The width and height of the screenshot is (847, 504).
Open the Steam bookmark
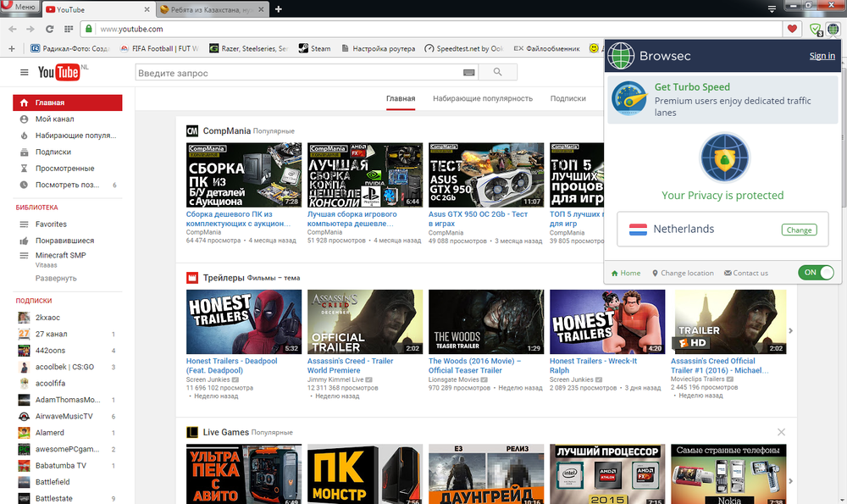coord(315,48)
